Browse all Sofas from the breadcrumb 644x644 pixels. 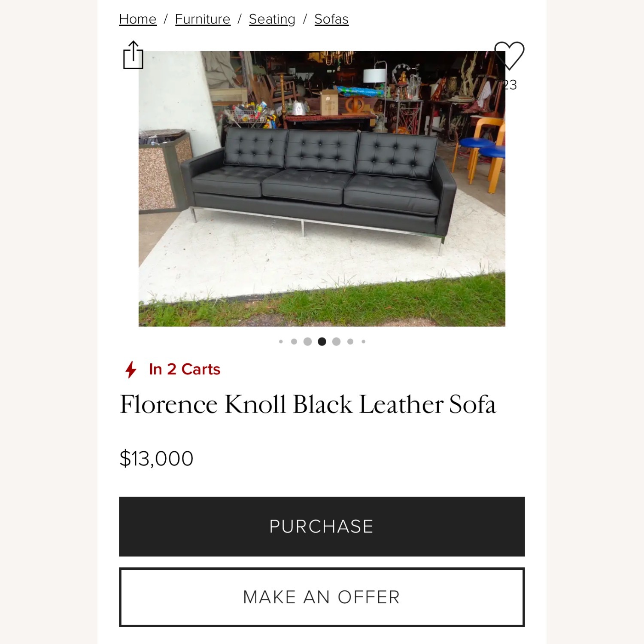pyautogui.click(x=332, y=19)
